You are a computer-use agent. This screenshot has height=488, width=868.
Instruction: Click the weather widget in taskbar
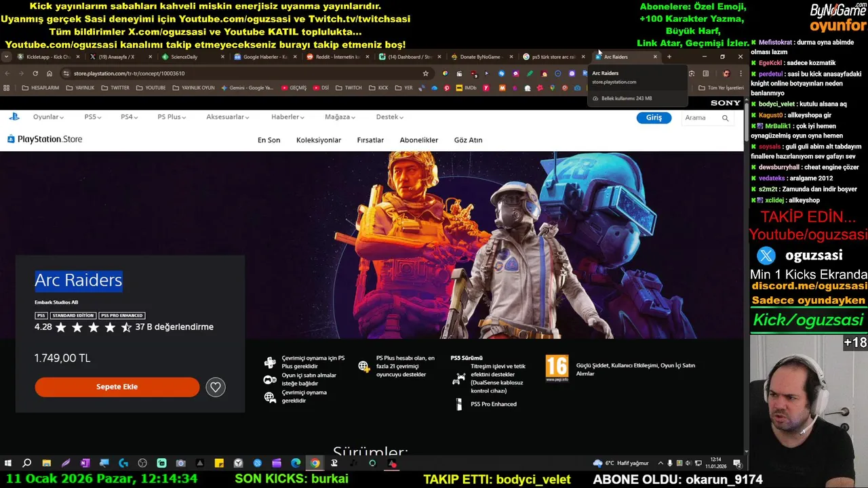(x=620, y=463)
